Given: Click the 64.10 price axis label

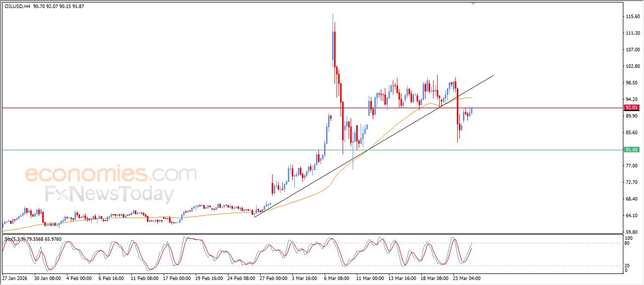Looking at the screenshot, I should click(632, 216).
